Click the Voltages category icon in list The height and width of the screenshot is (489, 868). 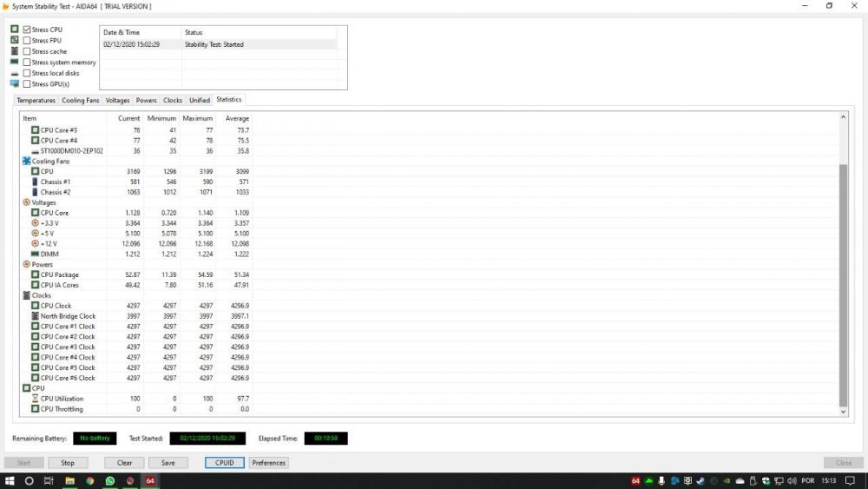coord(26,202)
